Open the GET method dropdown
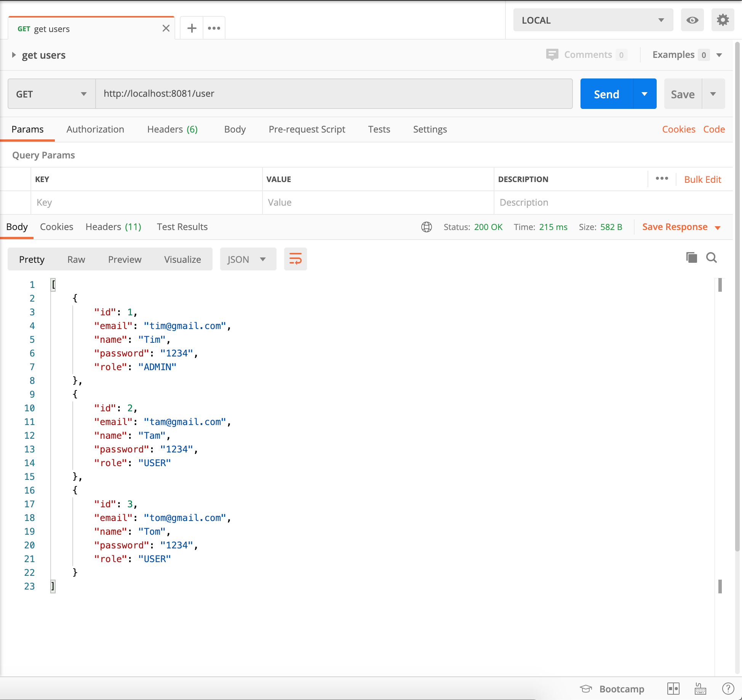This screenshot has height=700, width=742. click(x=51, y=94)
